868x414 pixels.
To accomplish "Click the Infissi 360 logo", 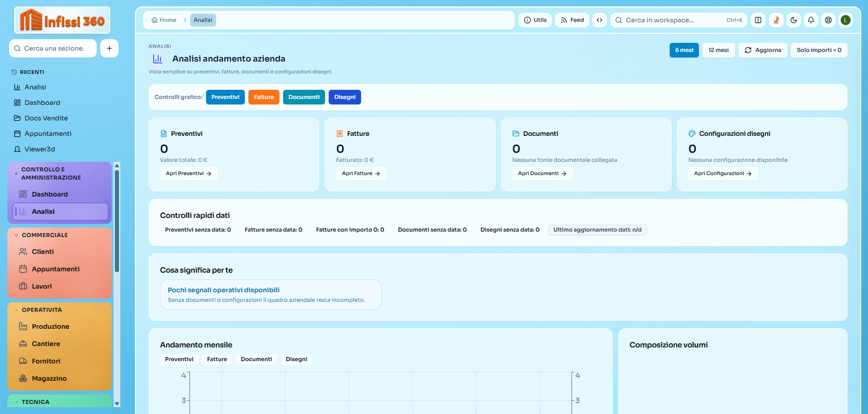I will point(62,21).
